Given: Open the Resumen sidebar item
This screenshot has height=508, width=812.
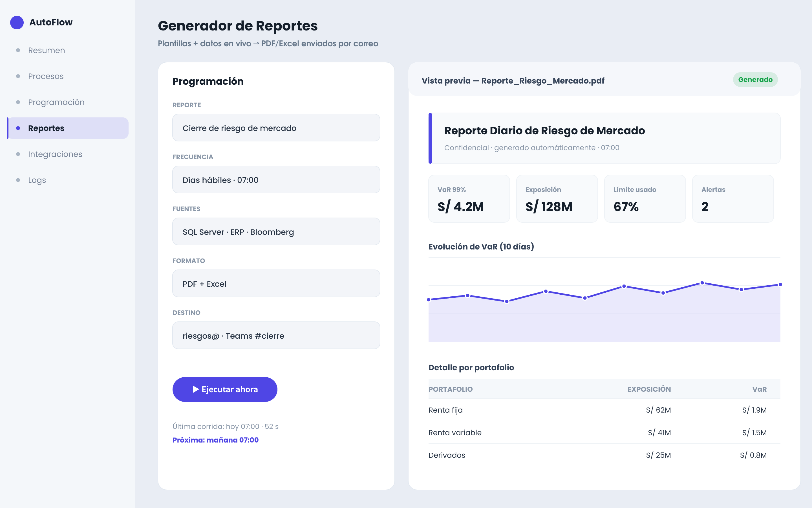Looking at the screenshot, I should 68,51.
